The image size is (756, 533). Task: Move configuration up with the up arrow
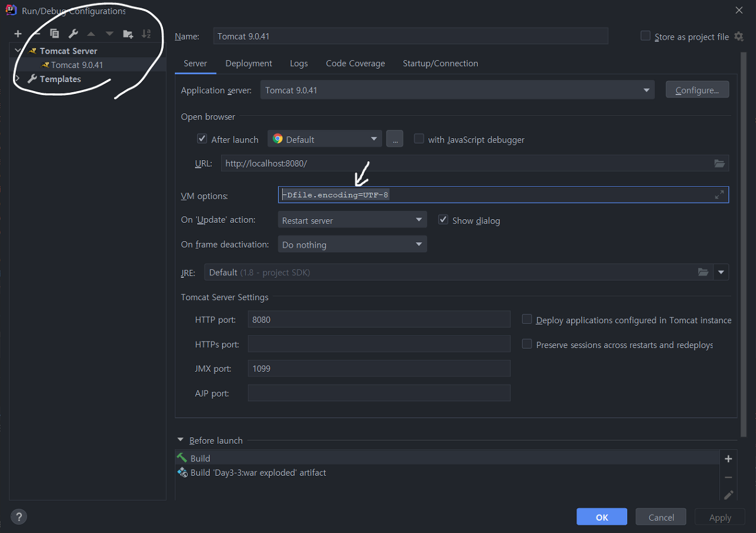91,34
